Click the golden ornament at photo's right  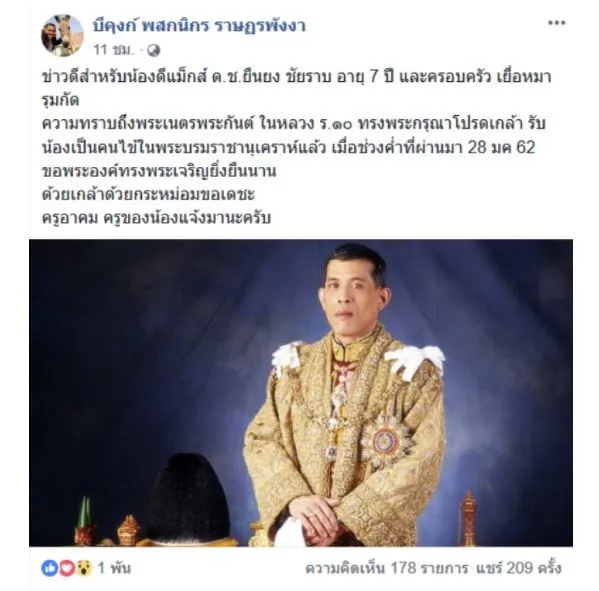(468, 518)
